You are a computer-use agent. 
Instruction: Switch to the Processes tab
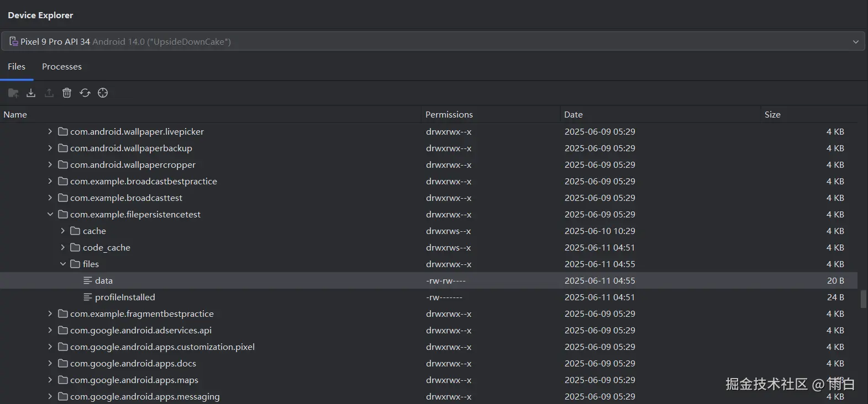62,67
